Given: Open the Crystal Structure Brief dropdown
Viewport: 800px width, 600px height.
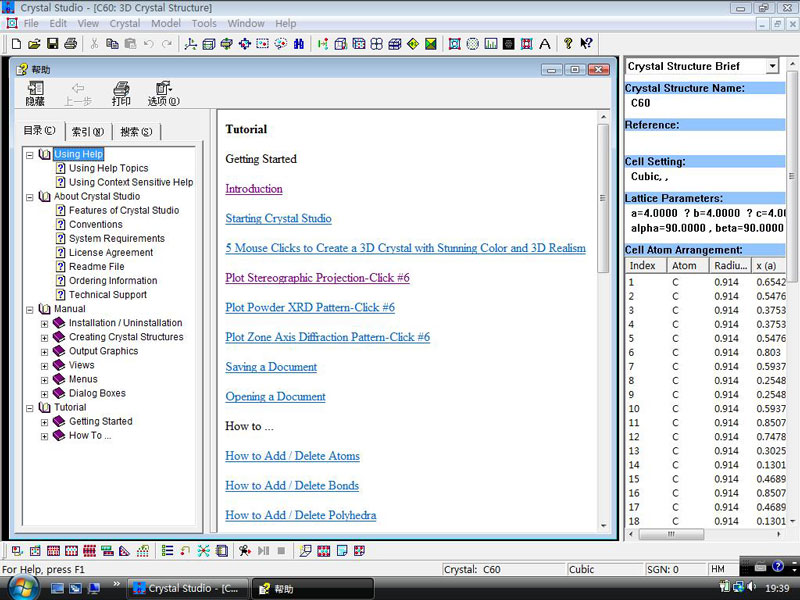Looking at the screenshot, I should click(x=772, y=66).
